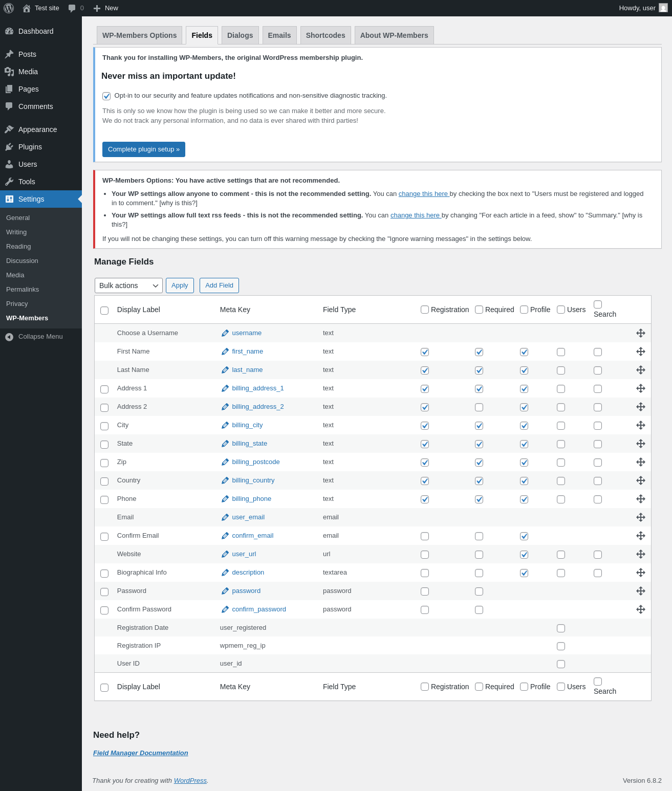
Task: Open the Shortcodes tab
Action: 326,35
